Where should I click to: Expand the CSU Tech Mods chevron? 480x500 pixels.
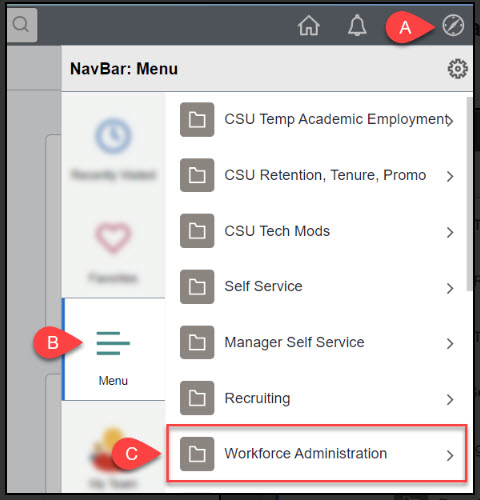[450, 232]
